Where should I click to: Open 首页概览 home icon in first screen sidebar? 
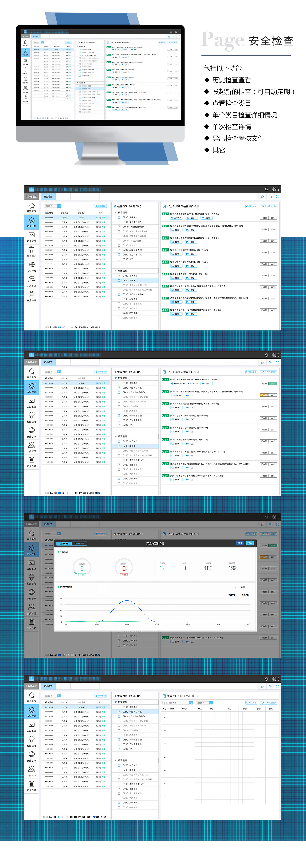[31, 206]
